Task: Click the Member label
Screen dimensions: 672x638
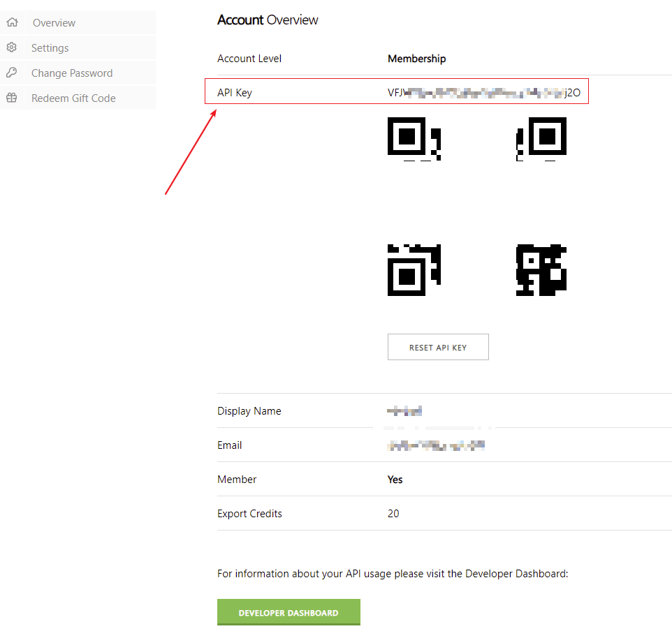Action: [237, 480]
